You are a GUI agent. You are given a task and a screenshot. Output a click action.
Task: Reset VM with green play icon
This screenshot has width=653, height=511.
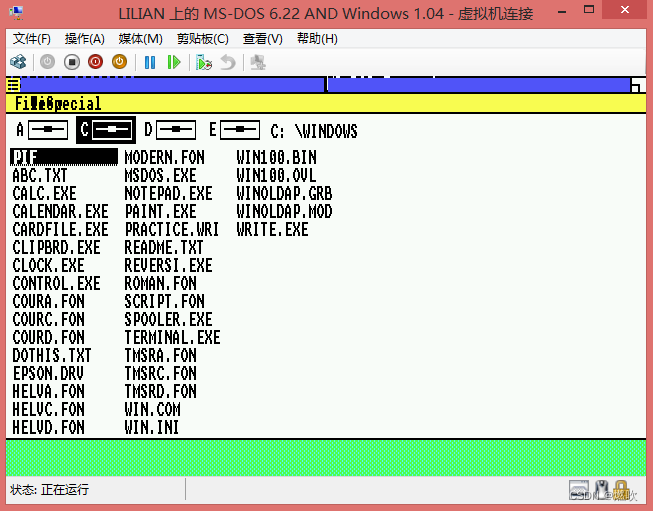[x=174, y=62]
